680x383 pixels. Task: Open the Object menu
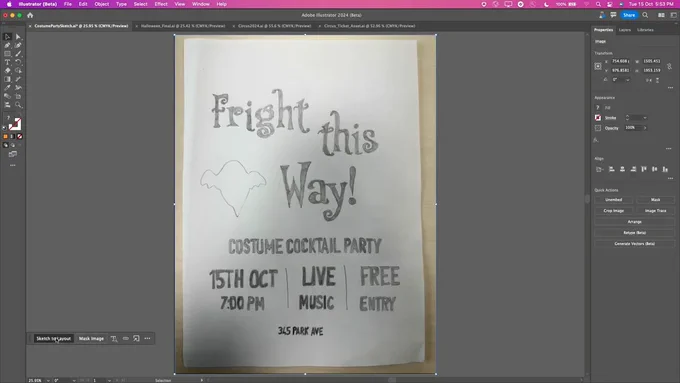pyautogui.click(x=101, y=4)
